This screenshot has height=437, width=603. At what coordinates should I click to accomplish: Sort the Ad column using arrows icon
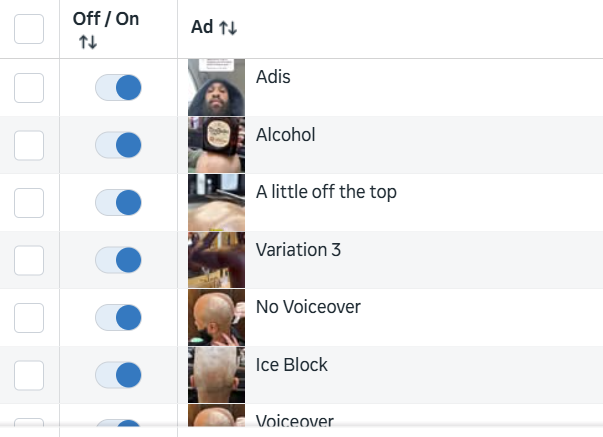click(x=228, y=28)
